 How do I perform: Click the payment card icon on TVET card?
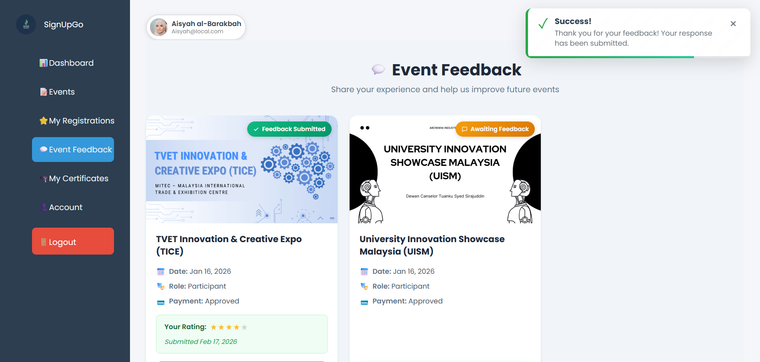coord(161,301)
